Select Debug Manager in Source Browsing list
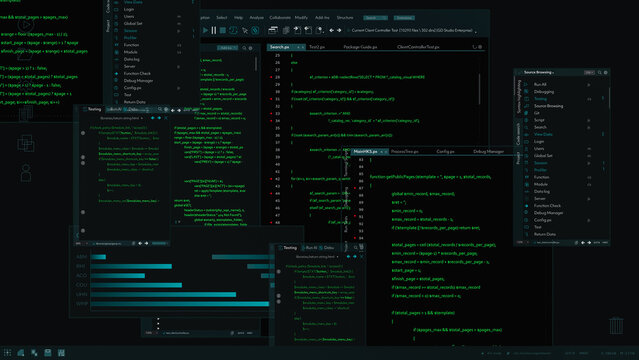639x360 pixels. 549,213
